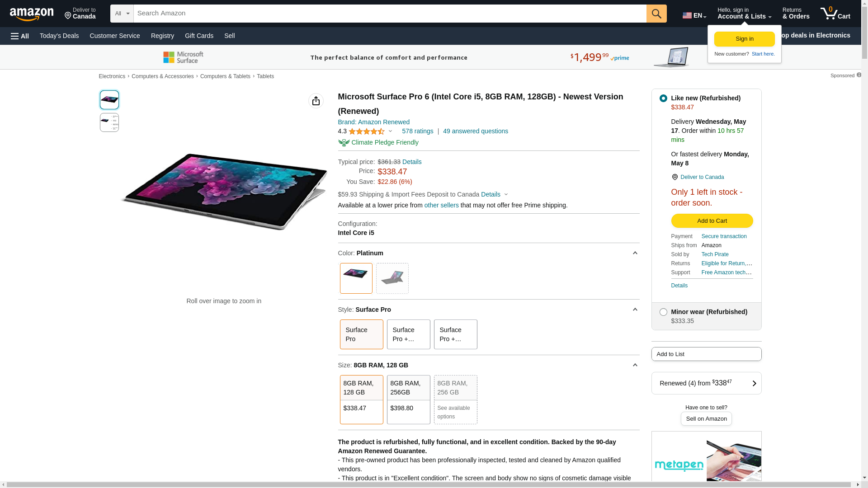Collapse the Color section chevron
Screen dimensions: 868x488
[635, 253]
